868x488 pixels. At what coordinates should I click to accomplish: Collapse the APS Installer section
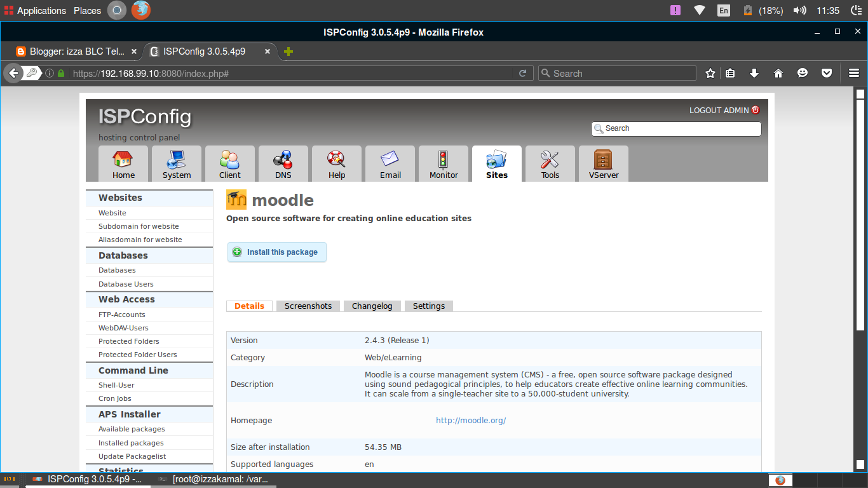[x=130, y=414]
